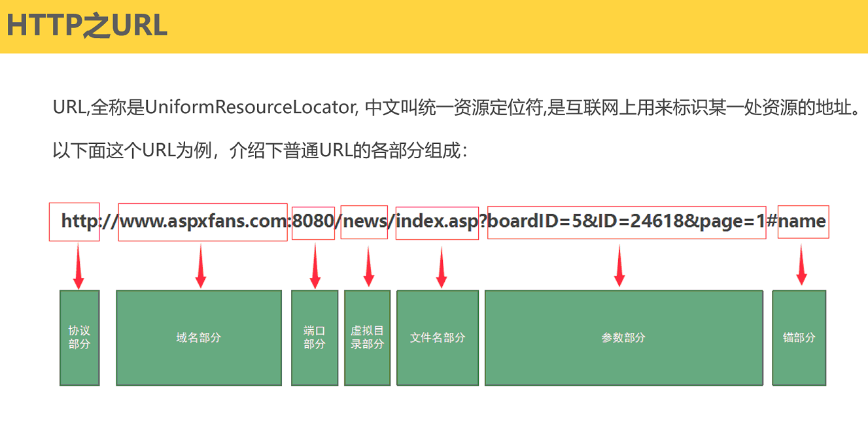This screenshot has height=423, width=868.
Task: Click the red arrow below index.asp
Action: (442, 267)
